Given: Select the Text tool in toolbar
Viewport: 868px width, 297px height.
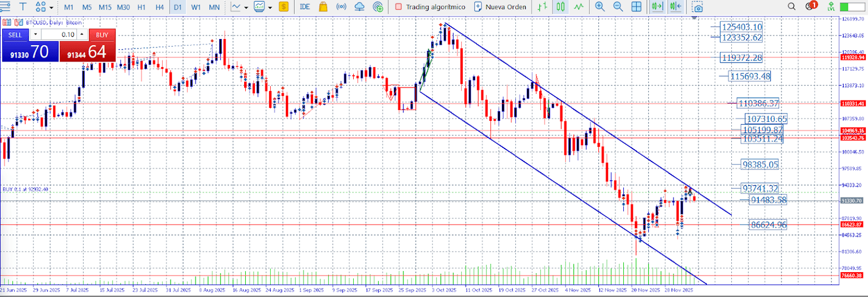Looking at the screenshot, I should pyautogui.click(x=24, y=7).
